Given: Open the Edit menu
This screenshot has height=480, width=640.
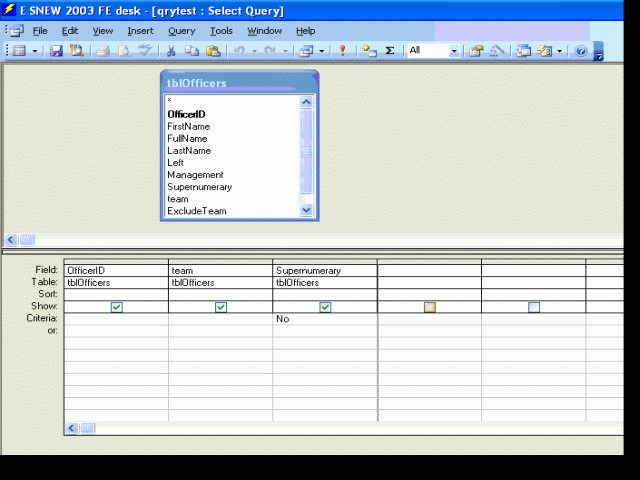Looking at the screenshot, I should click(x=70, y=31).
